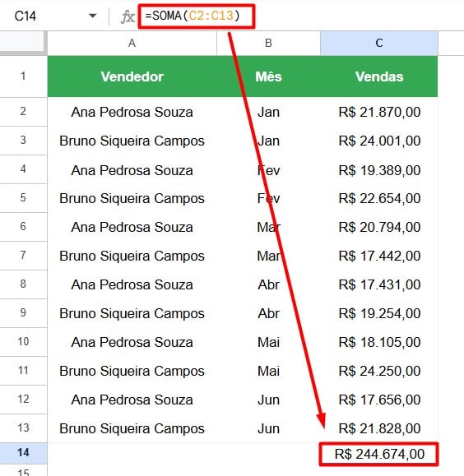Click Ana Pedrosa Souza in row 12

pos(132,400)
